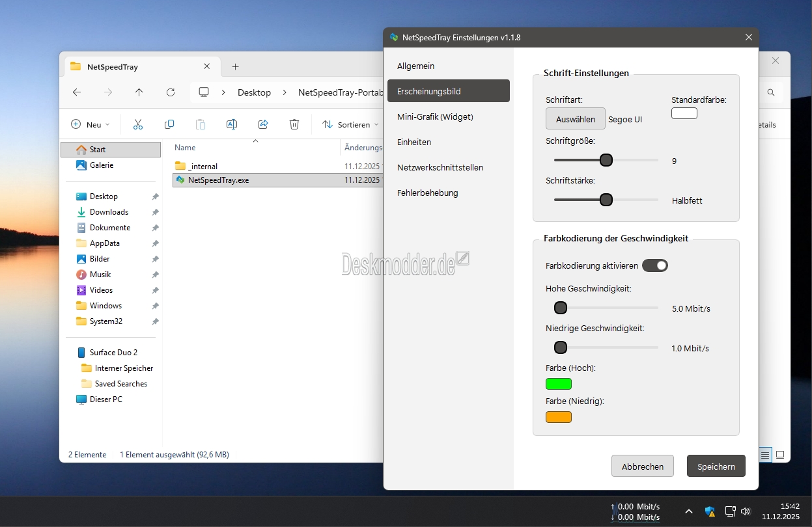Screen dimensions: 812x527
Task: Pick the Farbe (Hoch) green color swatch
Action: tap(558, 384)
